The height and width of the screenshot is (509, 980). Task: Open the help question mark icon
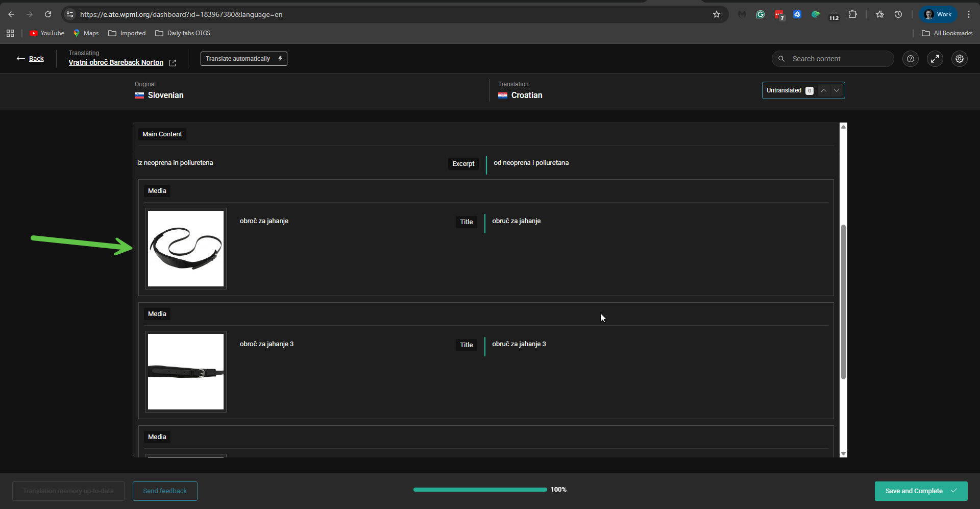[x=910, y=59]
